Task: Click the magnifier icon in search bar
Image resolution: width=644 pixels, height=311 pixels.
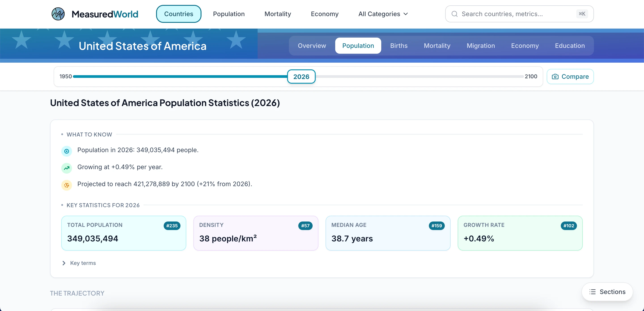Action: [x=455, y=14]
